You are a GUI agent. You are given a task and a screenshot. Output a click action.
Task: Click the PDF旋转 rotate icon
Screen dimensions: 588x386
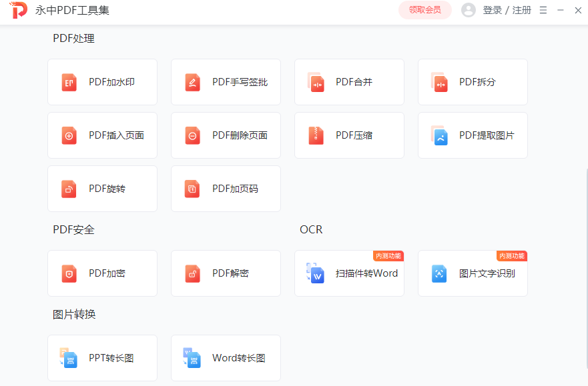pos(69,189)
